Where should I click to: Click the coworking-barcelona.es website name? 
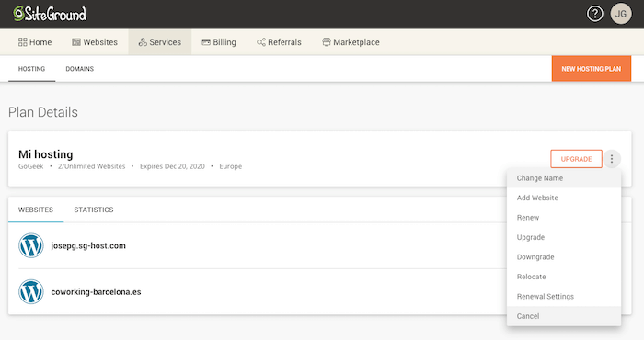point(96,292)
